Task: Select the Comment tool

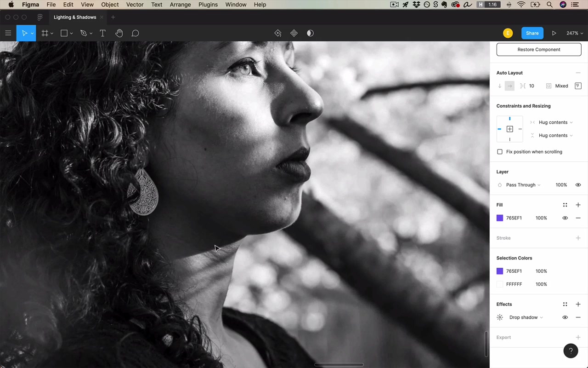Action: (135, 33)
